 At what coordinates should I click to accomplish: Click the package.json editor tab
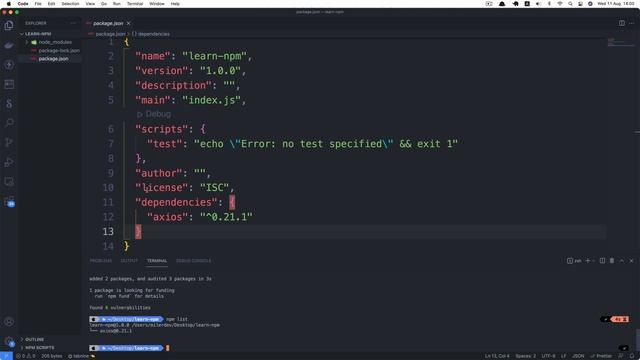(x=108, y=23)
